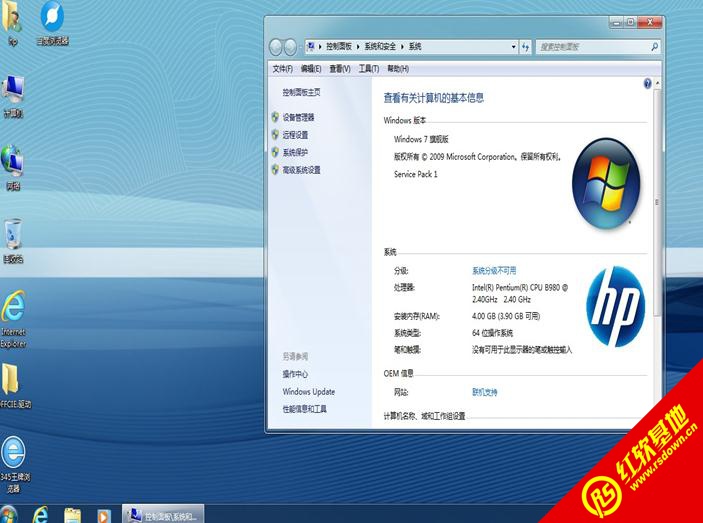Launch the 2345 browser desktop shortcut
This screenshot has width=703, height=523.
pyautogui.click(x=13, y=464)
